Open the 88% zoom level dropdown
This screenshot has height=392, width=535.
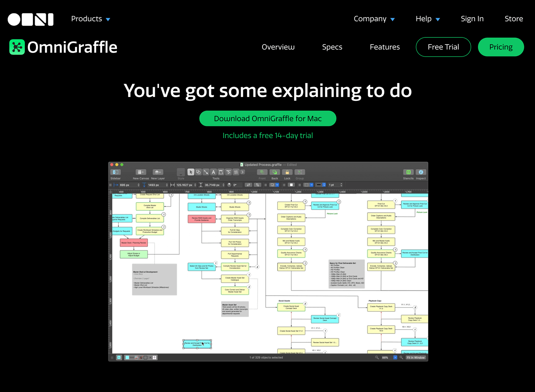coord(395,357)
